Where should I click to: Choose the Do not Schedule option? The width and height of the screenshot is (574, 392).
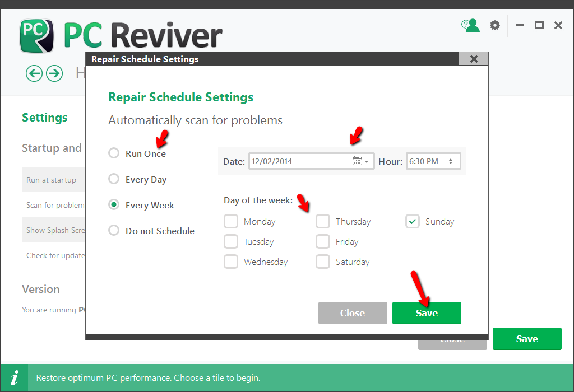[114, 231]
